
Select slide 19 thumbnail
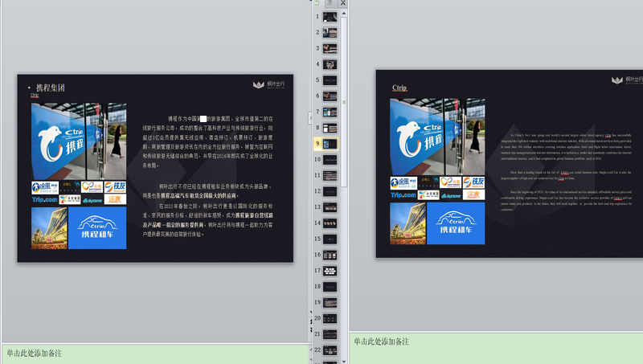[x=330, y=302]
